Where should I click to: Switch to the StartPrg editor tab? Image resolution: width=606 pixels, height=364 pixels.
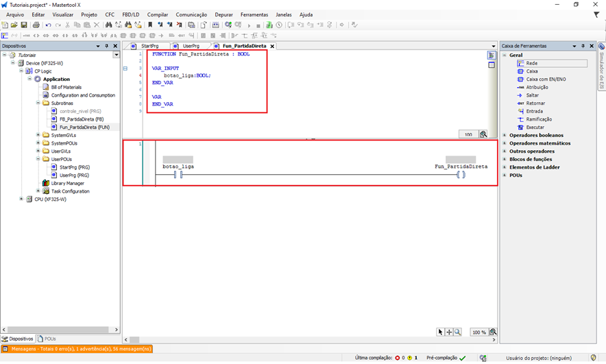[x=149, y=46]
